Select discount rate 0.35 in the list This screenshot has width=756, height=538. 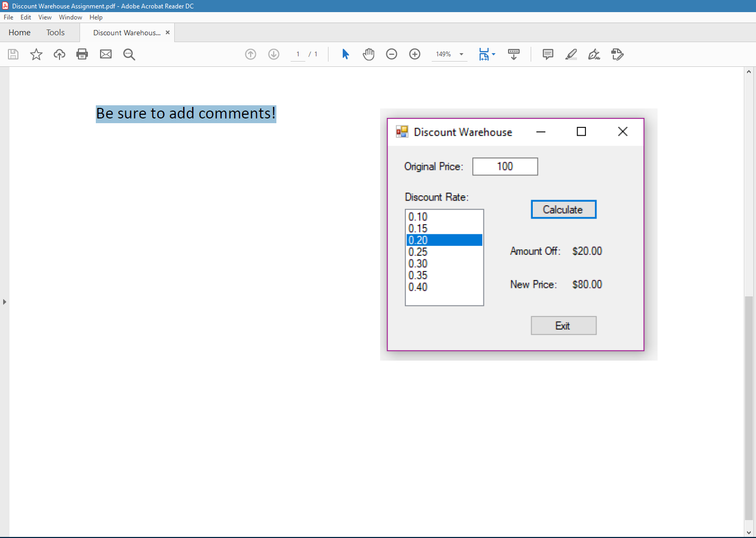pos(417,275)
